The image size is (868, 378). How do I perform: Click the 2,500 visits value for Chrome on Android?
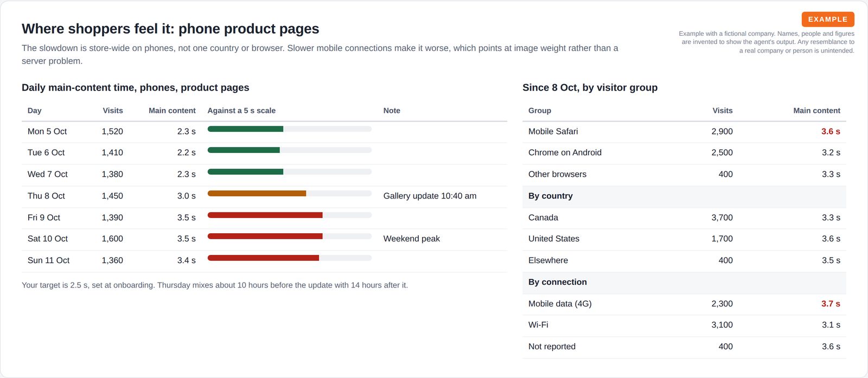coord(722,152)
